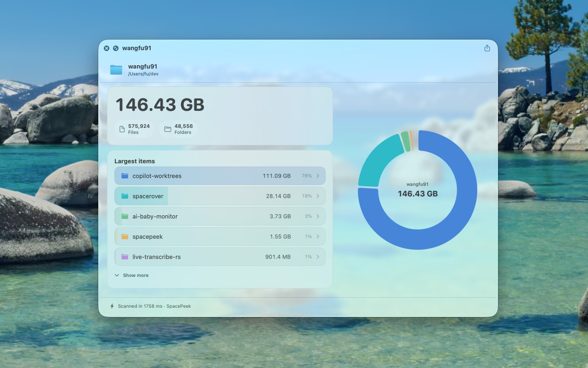Click the orange spacepeek folder icon
The height and width of the screenshot is (368, 588).
coord(124,236)
